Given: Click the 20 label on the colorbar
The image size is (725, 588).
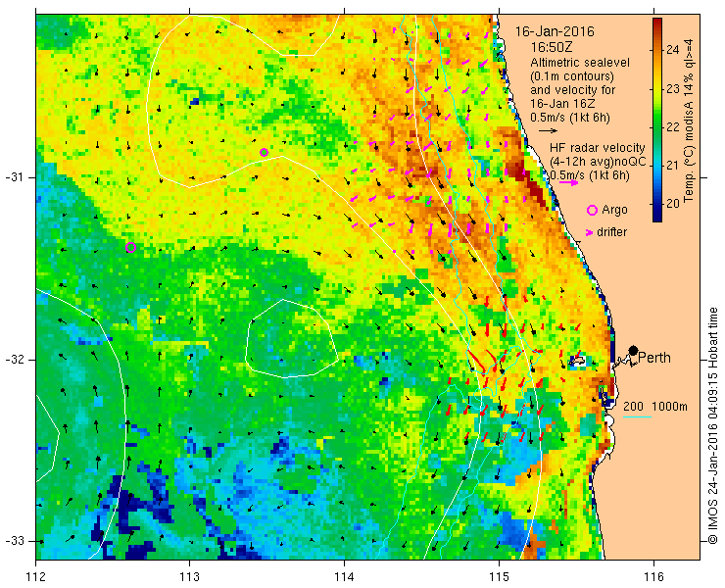Looking at the screenshot, I should pos(673,203).
